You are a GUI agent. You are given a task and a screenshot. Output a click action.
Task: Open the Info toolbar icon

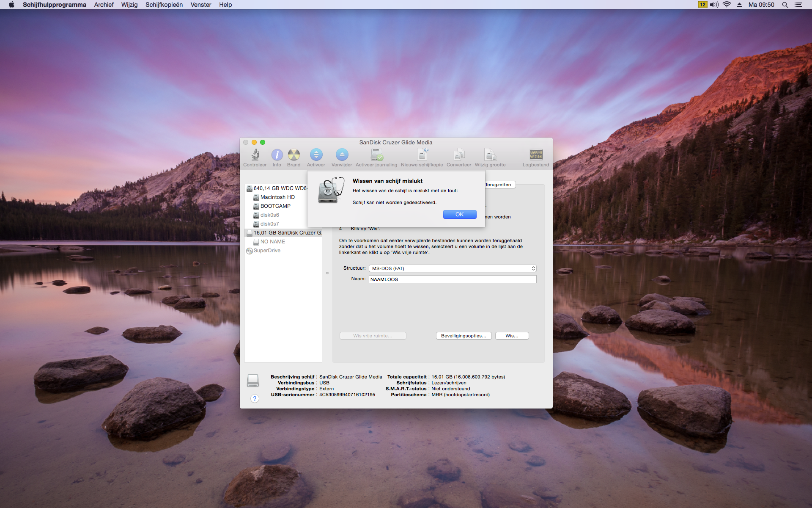pos(277,155)
